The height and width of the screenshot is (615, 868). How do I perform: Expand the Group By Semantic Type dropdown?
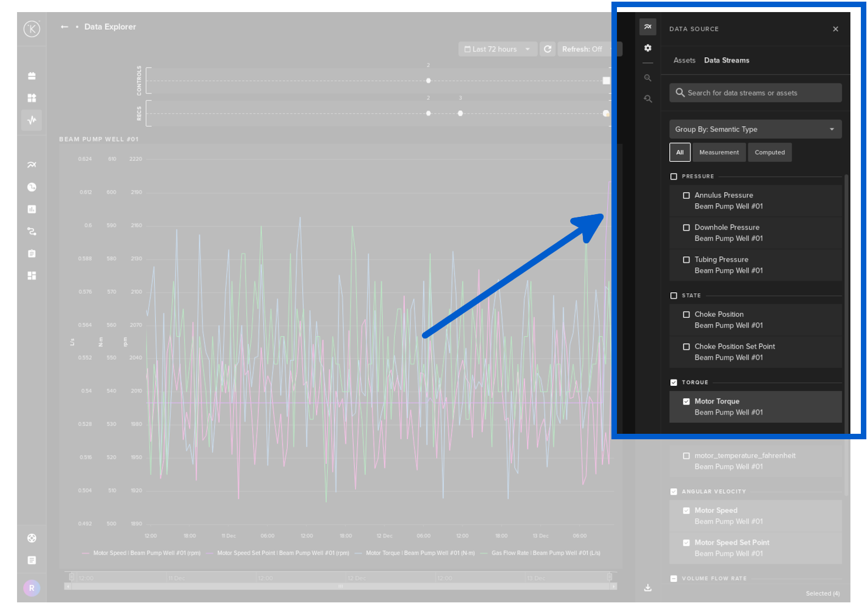point(755,130)
